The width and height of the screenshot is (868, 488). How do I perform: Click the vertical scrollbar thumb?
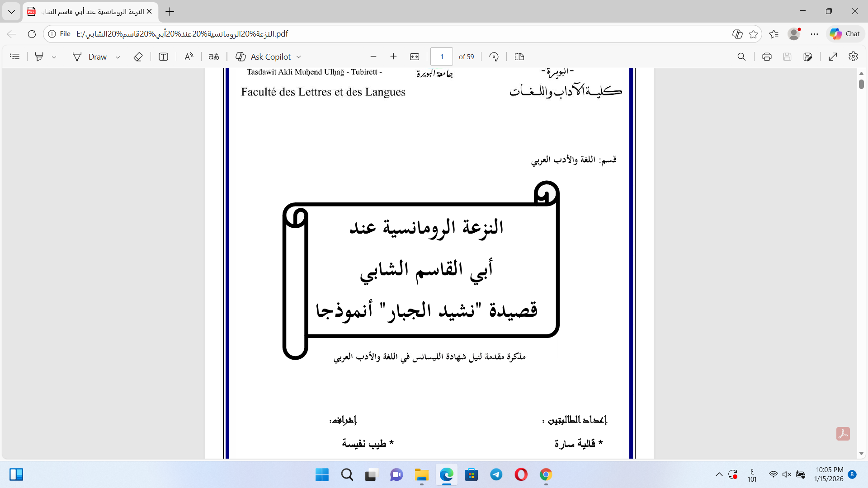click(861, 84)
